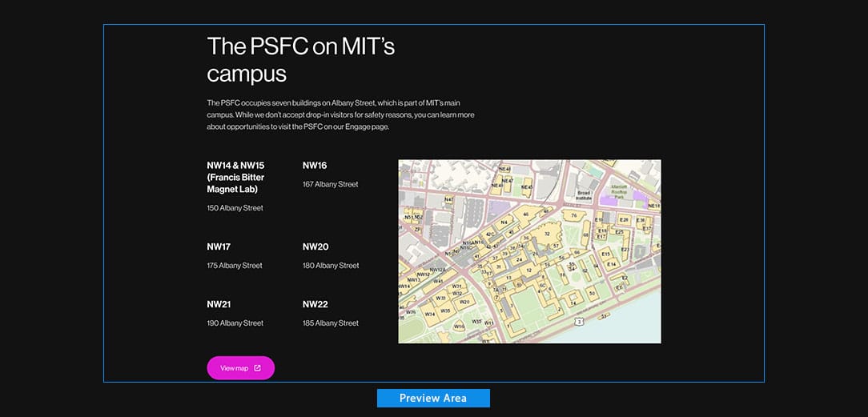Screen dimensions: 868x417
Task: Click the "185 Albany Street" address
Action: point(331,323)
